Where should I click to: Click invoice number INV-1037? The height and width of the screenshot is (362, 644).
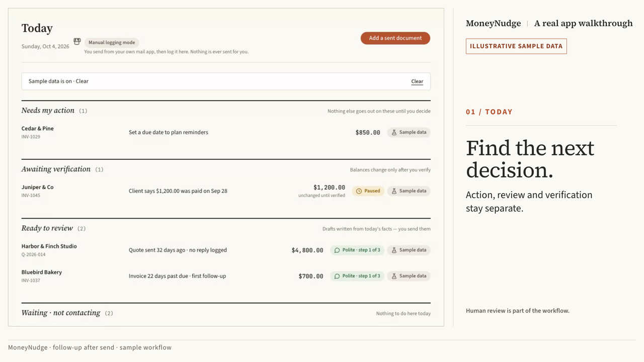click(31, 281)
